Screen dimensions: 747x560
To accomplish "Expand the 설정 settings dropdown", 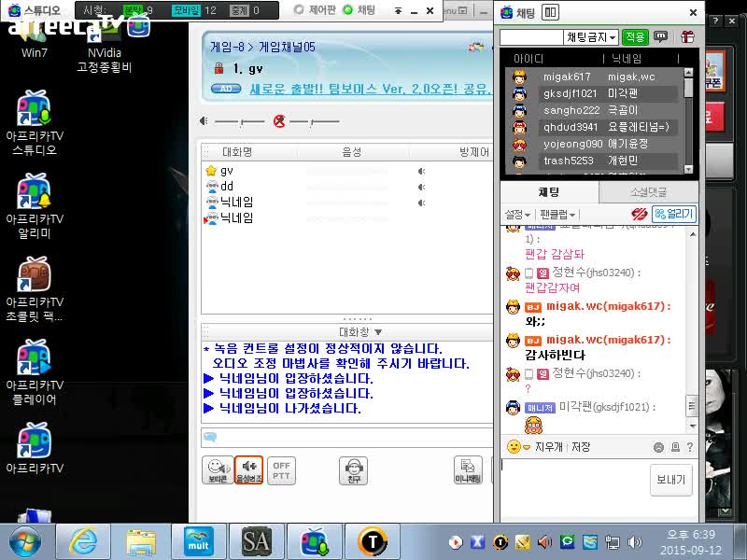I will click(x=517, y=215).
